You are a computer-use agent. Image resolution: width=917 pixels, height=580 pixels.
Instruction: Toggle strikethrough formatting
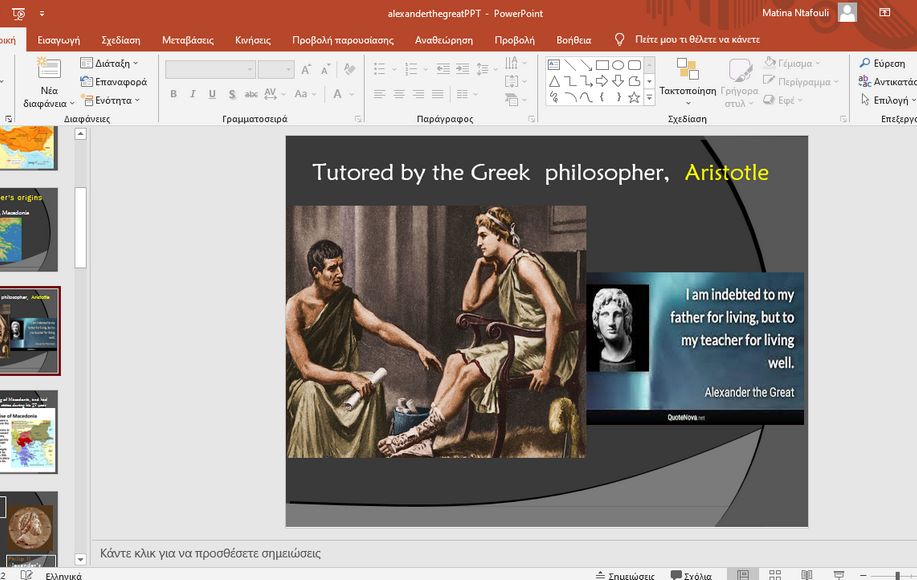click(x=251, y=94)
